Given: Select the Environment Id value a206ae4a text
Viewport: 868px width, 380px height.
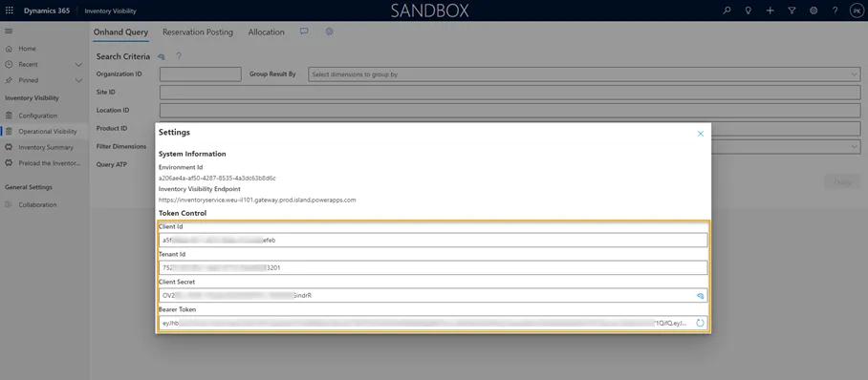Looking at the screenshot, I should [x=217, y=179].
